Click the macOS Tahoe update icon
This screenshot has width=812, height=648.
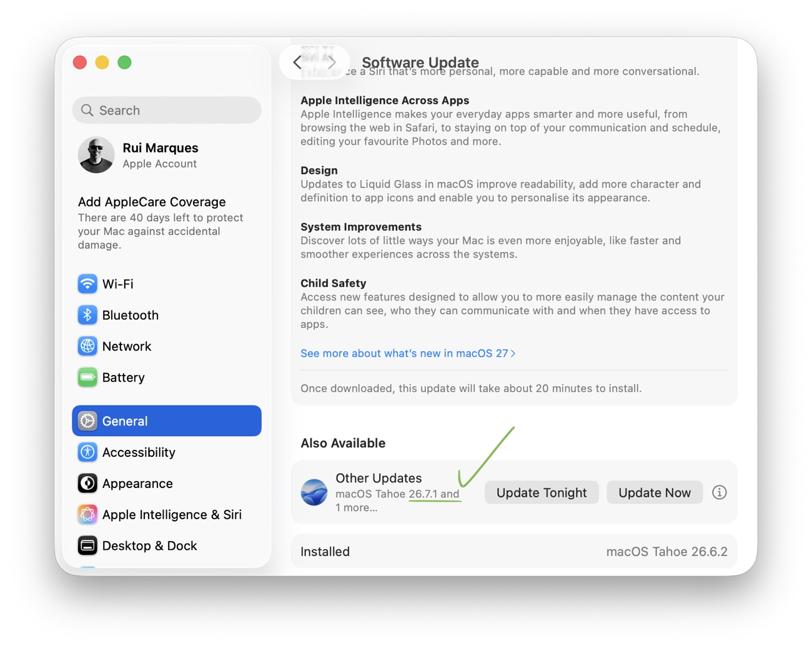tap(314, 492)
